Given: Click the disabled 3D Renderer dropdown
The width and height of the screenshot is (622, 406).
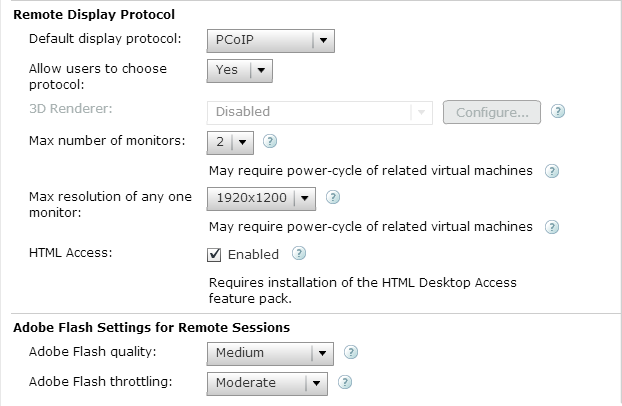Looking at the screenshot, I should point(320,112).
